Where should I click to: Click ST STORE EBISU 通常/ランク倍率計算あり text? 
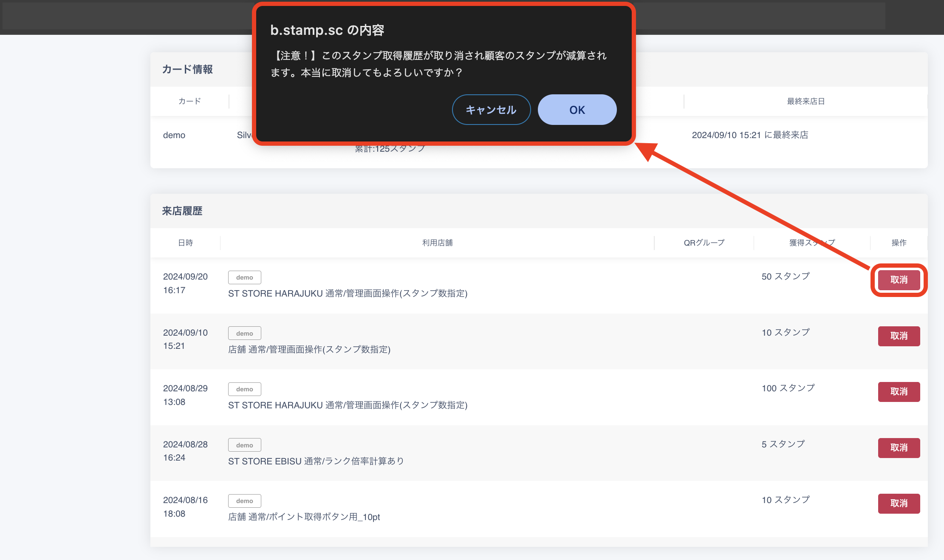coord(316,461)
